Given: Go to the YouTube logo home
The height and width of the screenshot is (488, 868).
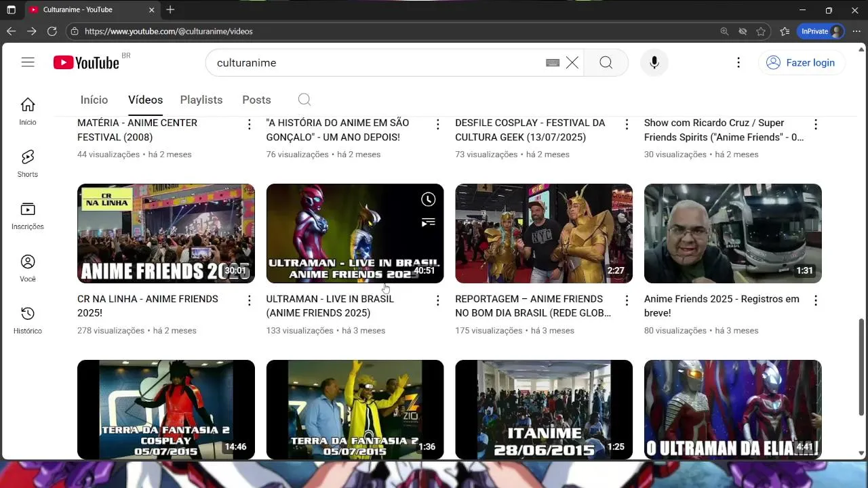Looking at the screenshot, I should pyautogui.click(x=86, y=62).
